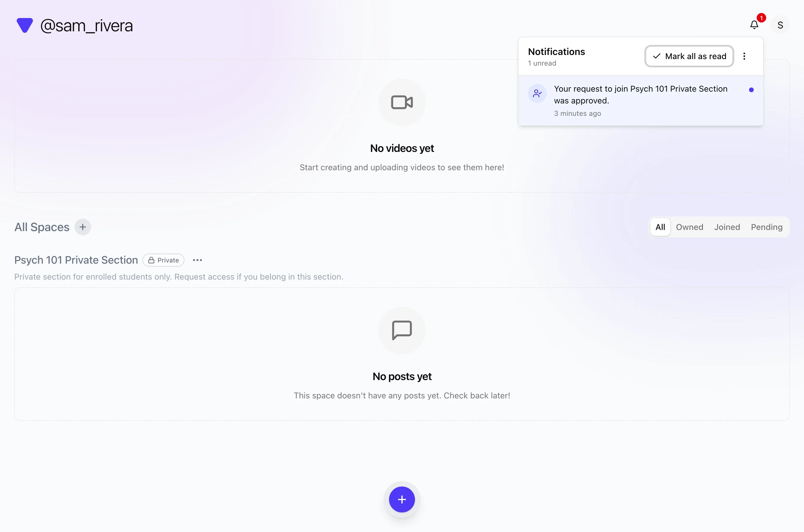
Task: Filter spaces by Pending
Action: pyautogui.click(x=766, y=227)
